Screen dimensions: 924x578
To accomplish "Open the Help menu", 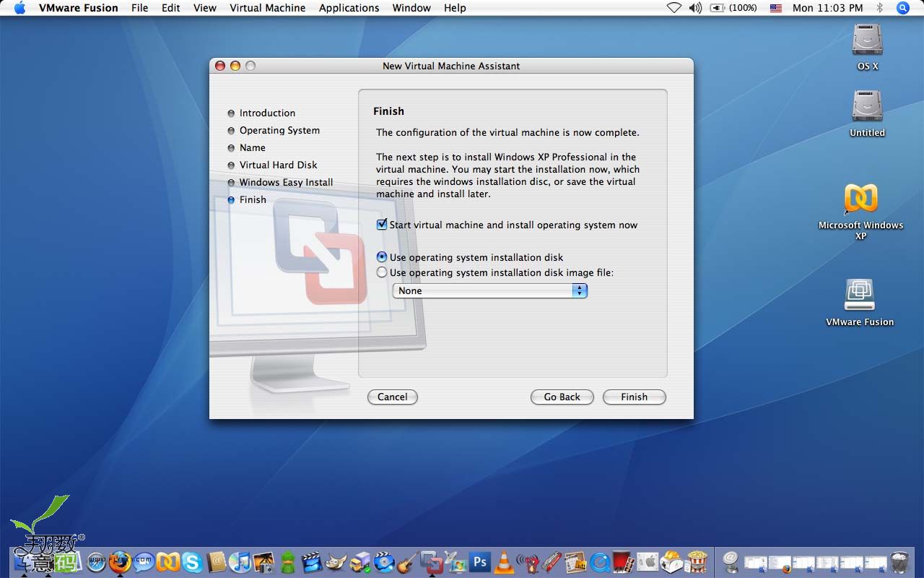I will point(455,8).
